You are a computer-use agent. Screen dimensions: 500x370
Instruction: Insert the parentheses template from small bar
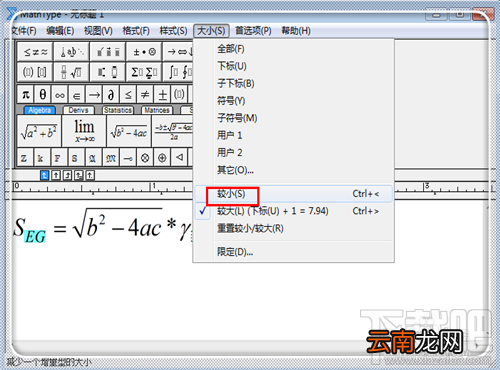[179, 95]
